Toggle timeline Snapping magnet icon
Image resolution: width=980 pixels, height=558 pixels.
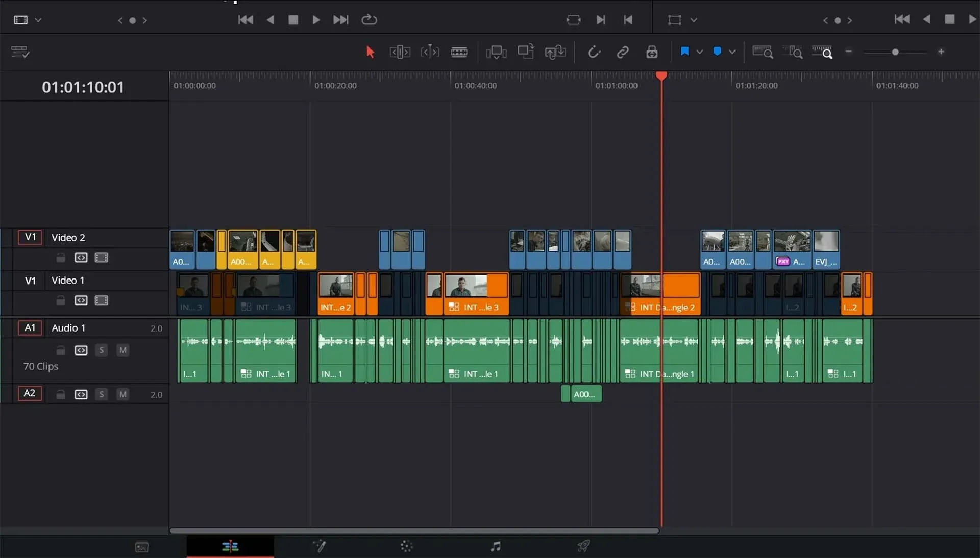coord(594,52)
